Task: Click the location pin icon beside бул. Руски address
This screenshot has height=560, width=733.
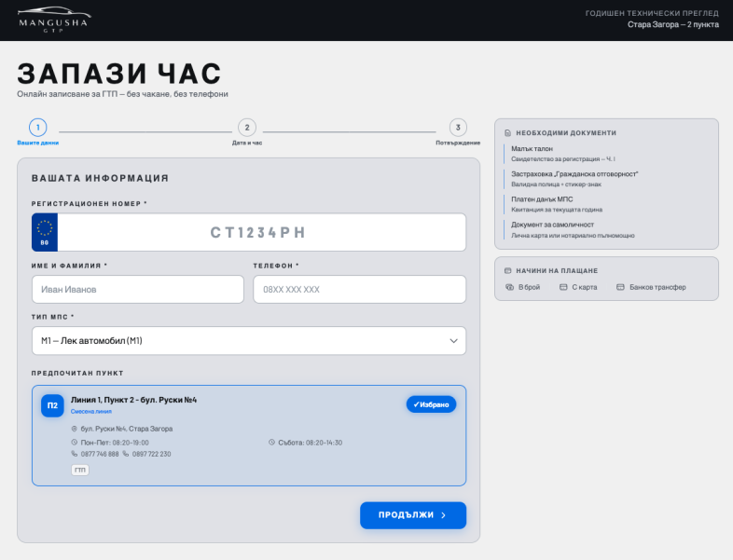Action: [x=74, y=429]
